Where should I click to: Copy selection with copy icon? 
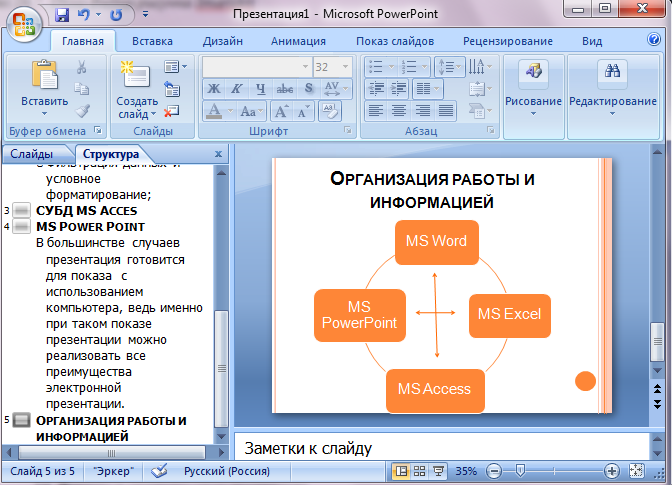pyautogui.click(x=82, y=89)
